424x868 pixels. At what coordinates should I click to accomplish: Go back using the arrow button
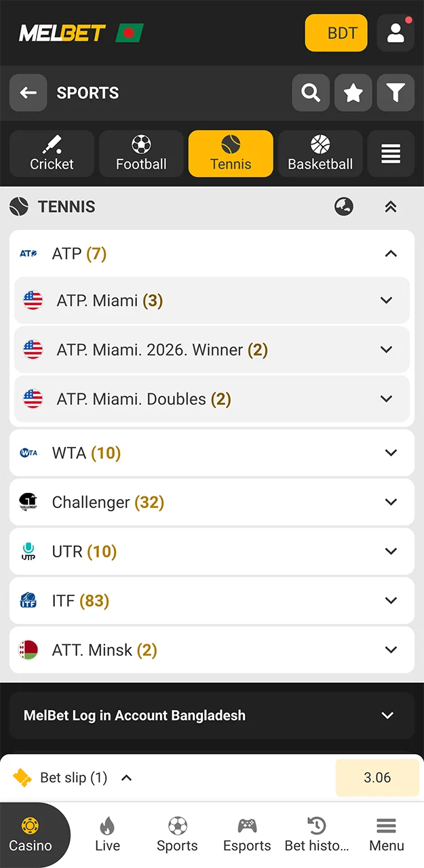click(x=28, y=93)
